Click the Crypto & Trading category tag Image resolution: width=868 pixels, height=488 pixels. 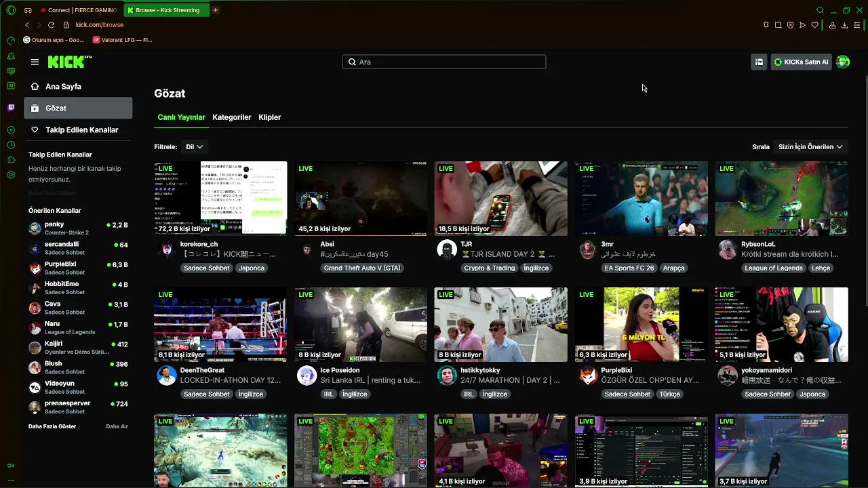[x=490, y=268]
